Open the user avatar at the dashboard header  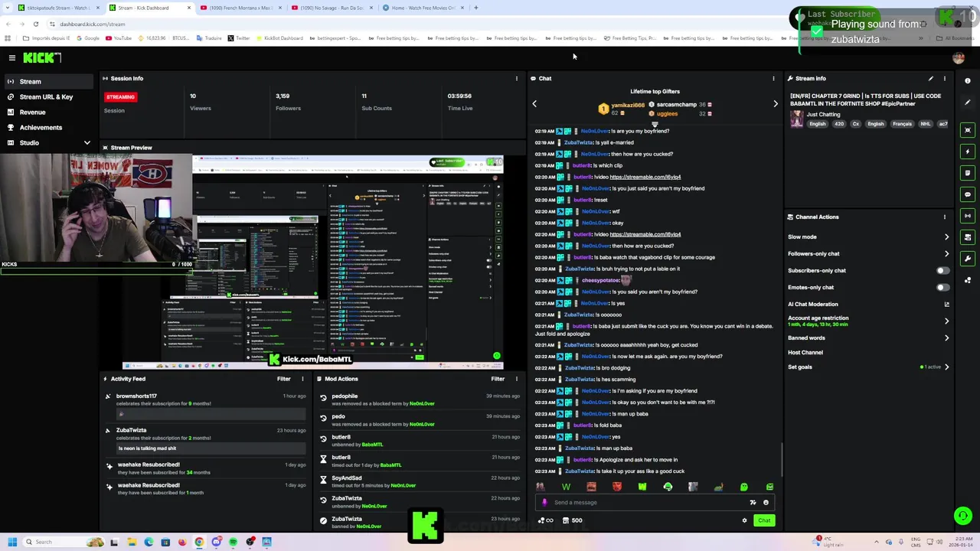click(958, 57)
